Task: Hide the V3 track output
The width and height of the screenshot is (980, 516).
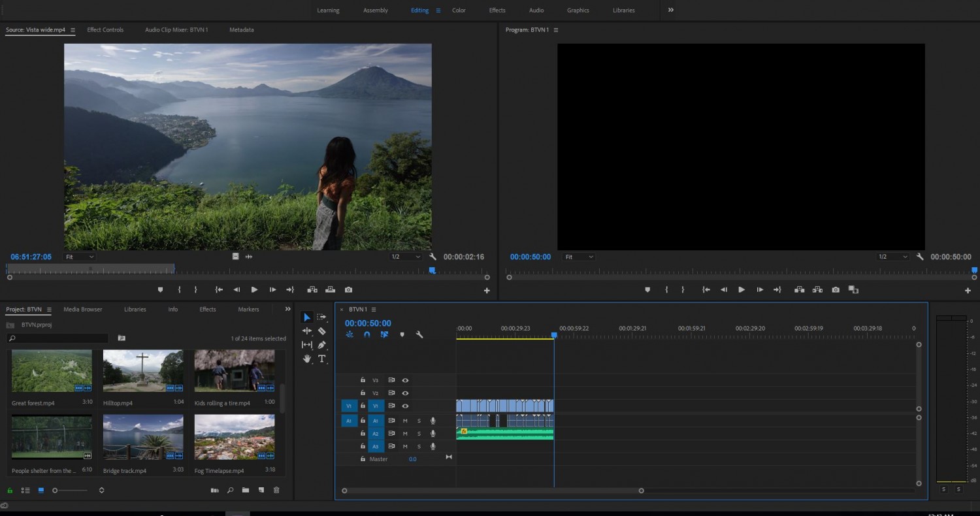Action: (x=405, y=380)
